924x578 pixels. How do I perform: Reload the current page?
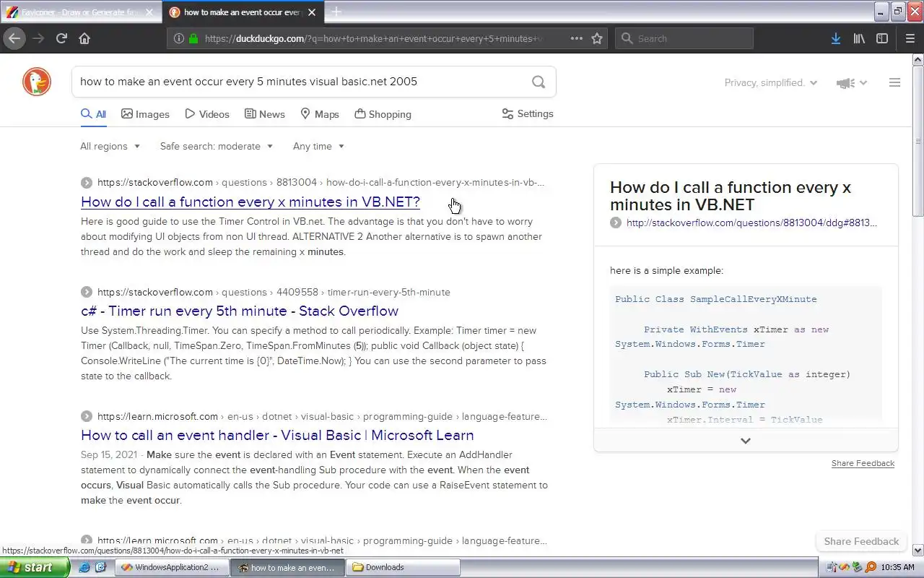pos(61,38)
